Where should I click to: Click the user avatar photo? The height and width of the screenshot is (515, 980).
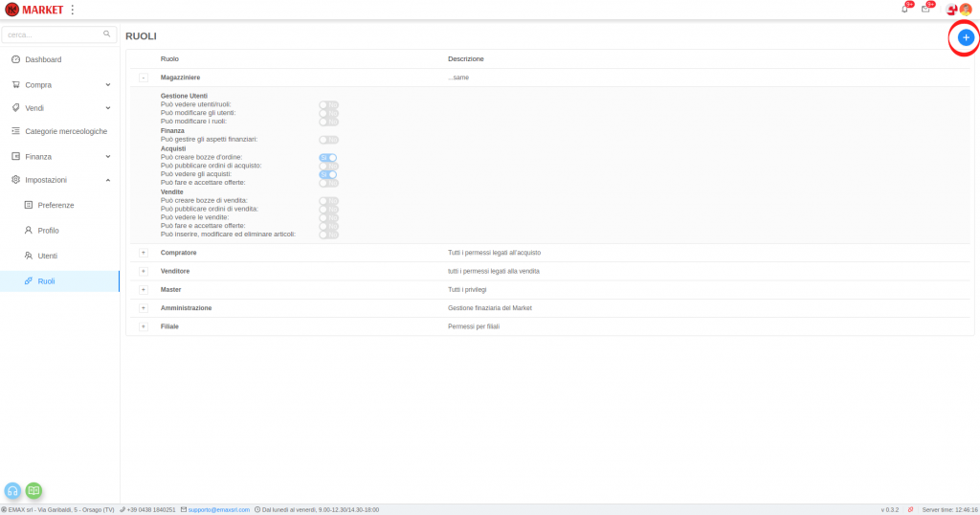[x=966, y=10]
